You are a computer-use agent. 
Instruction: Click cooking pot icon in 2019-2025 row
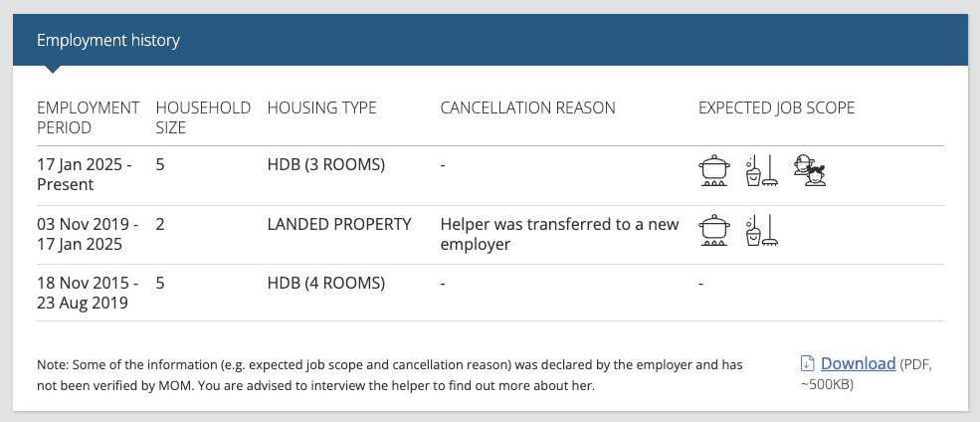pos(713,230)
